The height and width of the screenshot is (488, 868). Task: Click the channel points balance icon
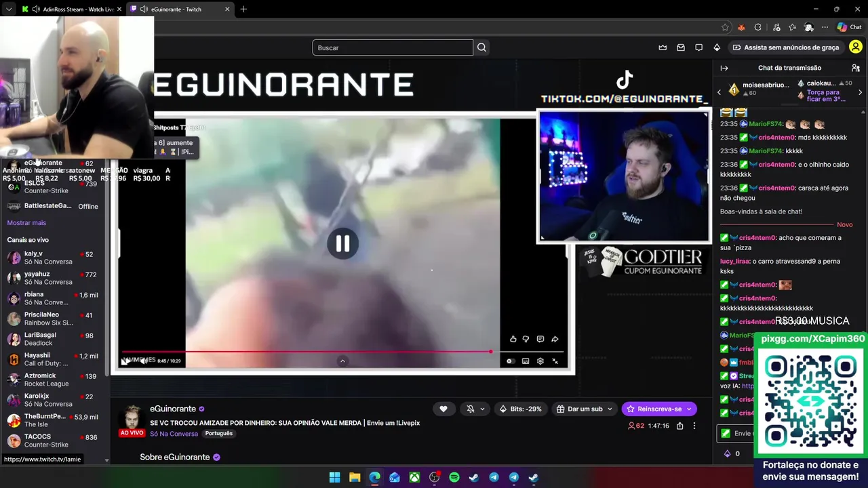728,453
